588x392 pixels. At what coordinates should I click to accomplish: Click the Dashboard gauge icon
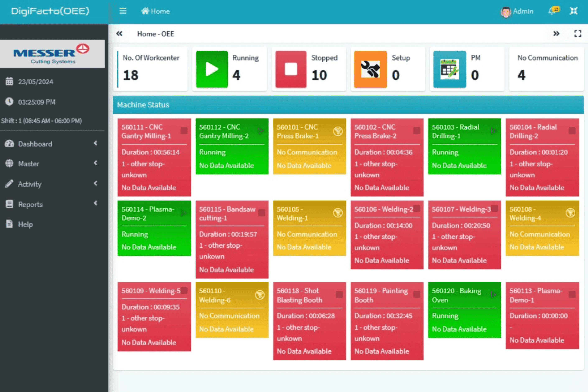(x=9, y=143)
